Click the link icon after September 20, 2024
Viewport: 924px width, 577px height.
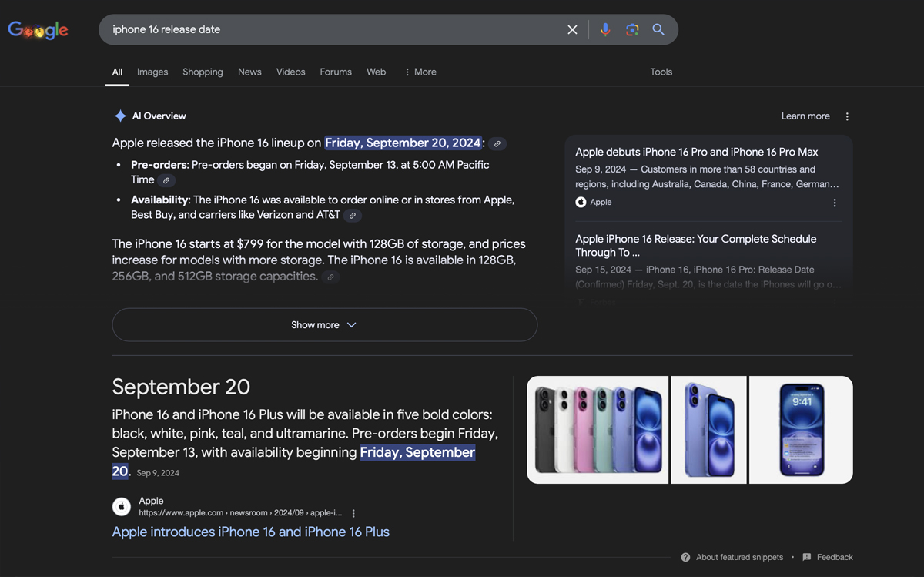[497, 143]
